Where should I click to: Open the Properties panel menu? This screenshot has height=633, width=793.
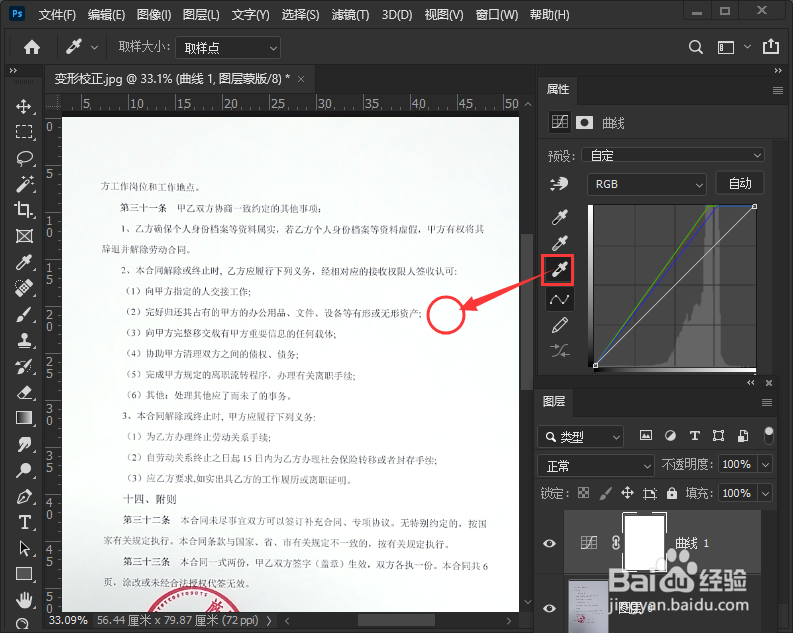click(778, 91)
